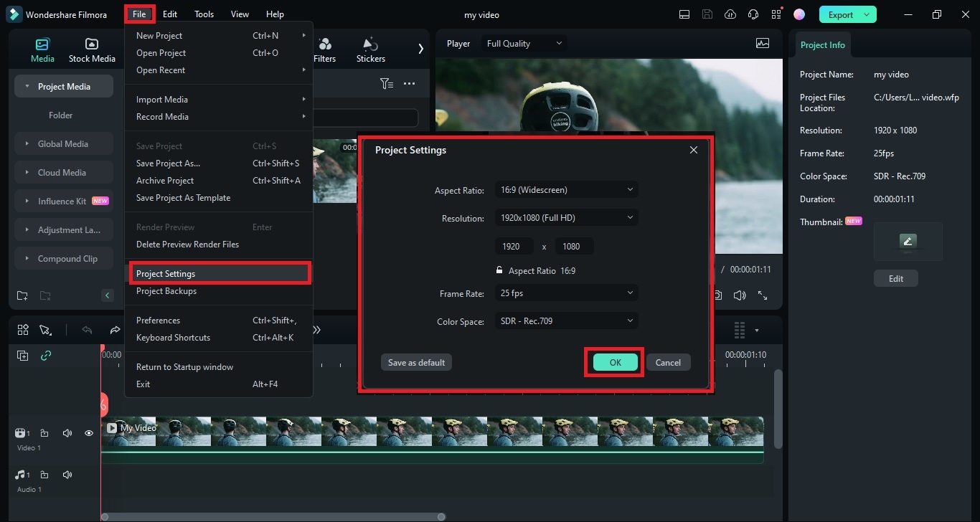Screen dimensions: 980x522
Task: Click the height field showing 1080
Action: [574, 246]
